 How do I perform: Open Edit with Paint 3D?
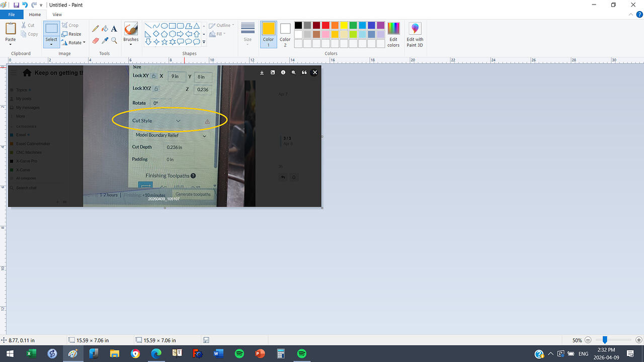tap(415, 35)
